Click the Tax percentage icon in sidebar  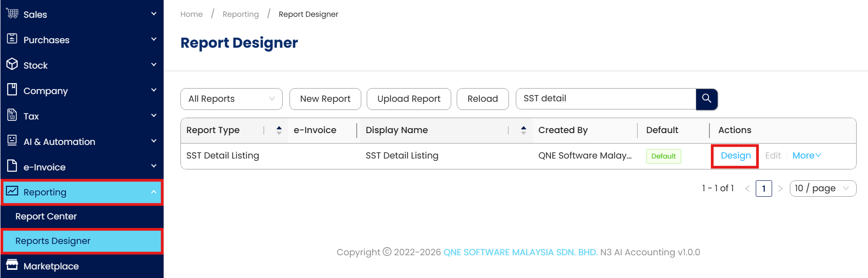click(x=12, y=115)
